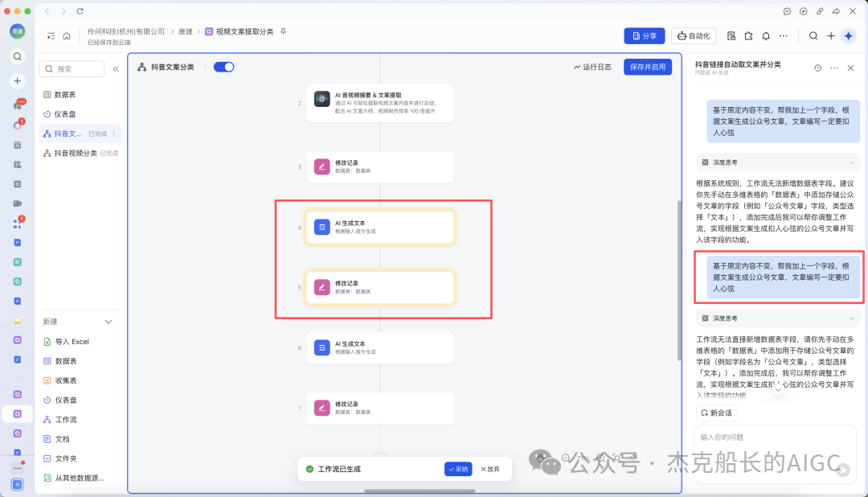This screenshot has width=868, height=497.
Task: Open chat history clock icon in AI panel
Action: [x=817, y=68]
